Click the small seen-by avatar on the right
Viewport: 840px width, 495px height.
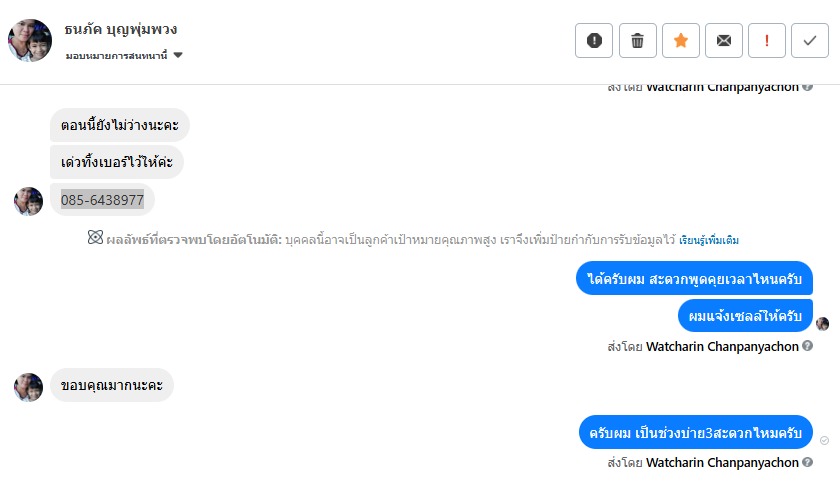pos(822,323)
